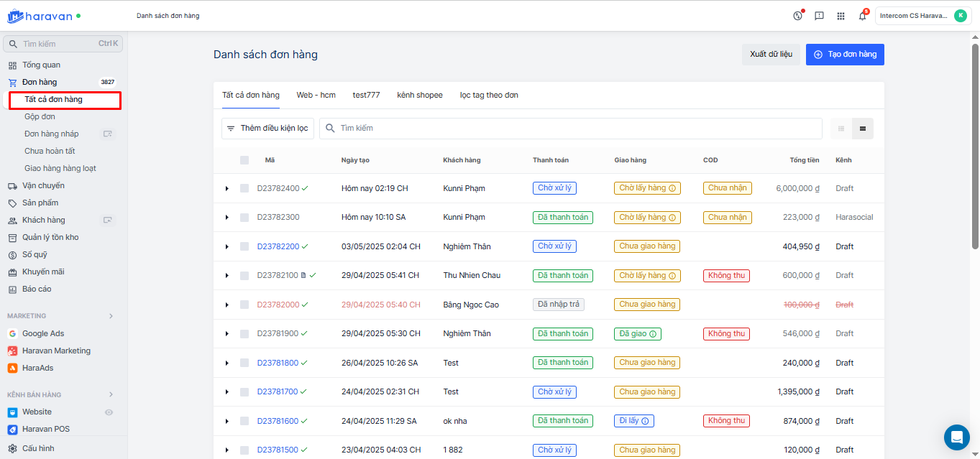Check the box for order D23782400

click(x=244, y=188)
